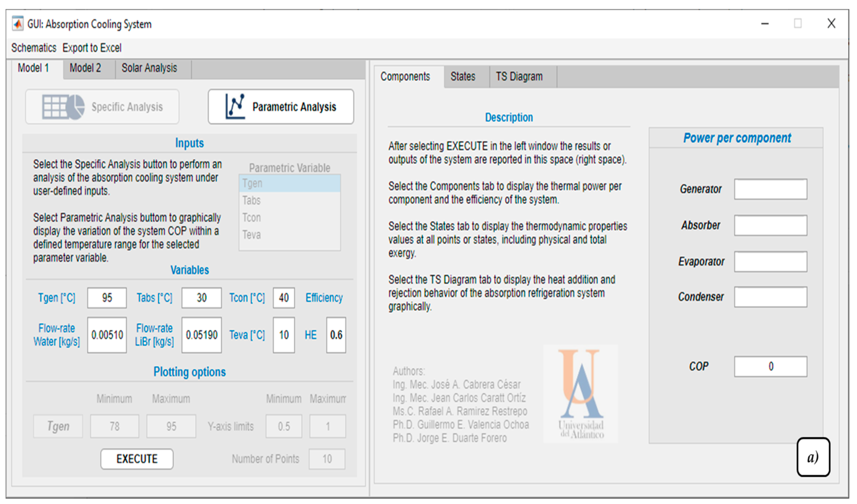The height and width of the screenshot is (504, 857).
Task: Switch to the Solar Analysis tab
Action: (149, 68)
